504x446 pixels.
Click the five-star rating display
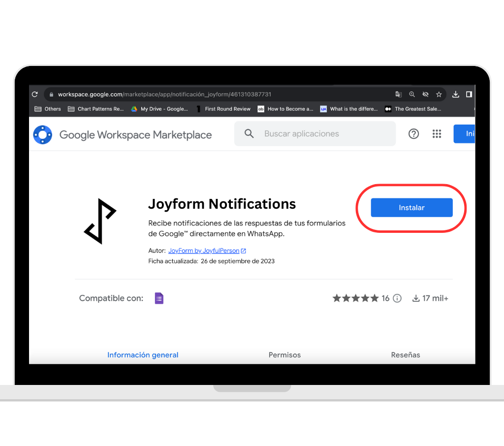355,298
